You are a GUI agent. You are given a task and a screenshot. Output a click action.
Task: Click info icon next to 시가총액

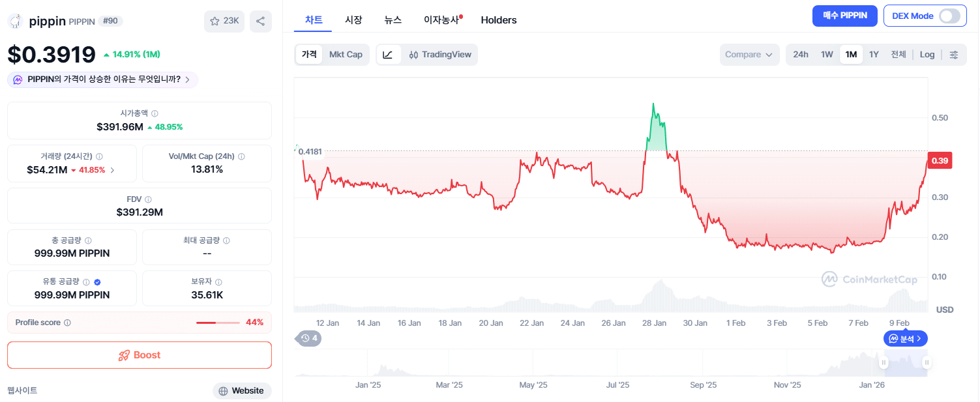pyautogui.click(x=155, y=113)
